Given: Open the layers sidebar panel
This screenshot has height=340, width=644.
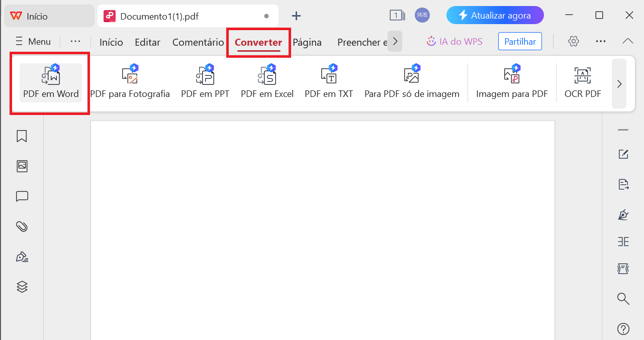Looking at the screenshot, I should (22, 287).
